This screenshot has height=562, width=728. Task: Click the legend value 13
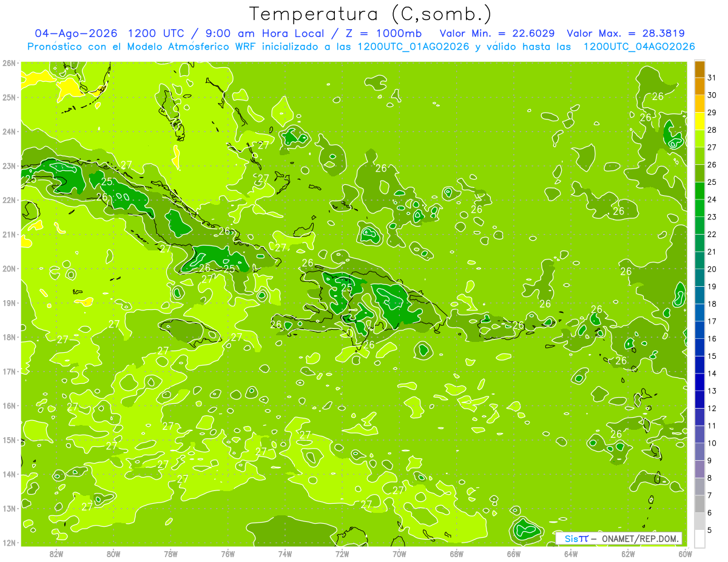(712, 391)
